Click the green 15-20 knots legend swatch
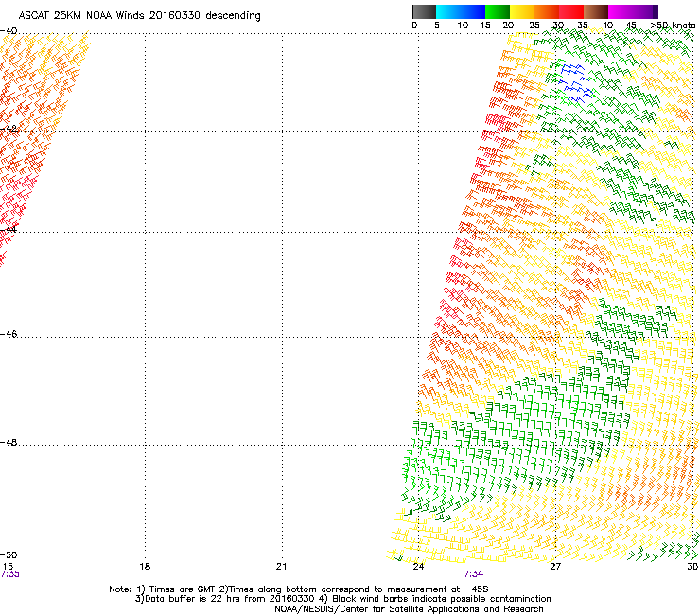The height and width of the screenshot is (615, 700). [498, 11]
